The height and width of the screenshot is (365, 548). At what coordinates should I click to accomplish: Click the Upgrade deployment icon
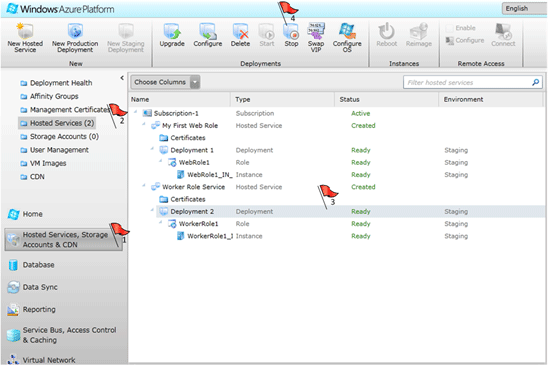coord(172,31)
